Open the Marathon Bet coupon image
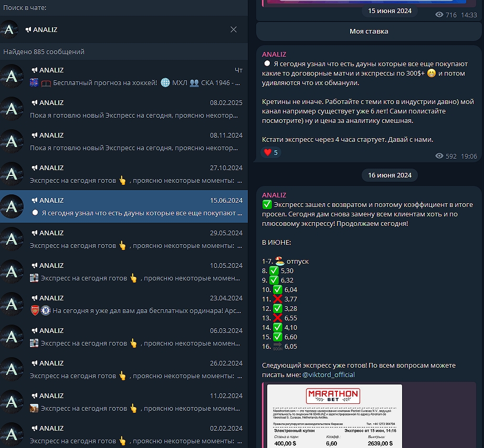 pyautogui.click(x=334, y=416)
